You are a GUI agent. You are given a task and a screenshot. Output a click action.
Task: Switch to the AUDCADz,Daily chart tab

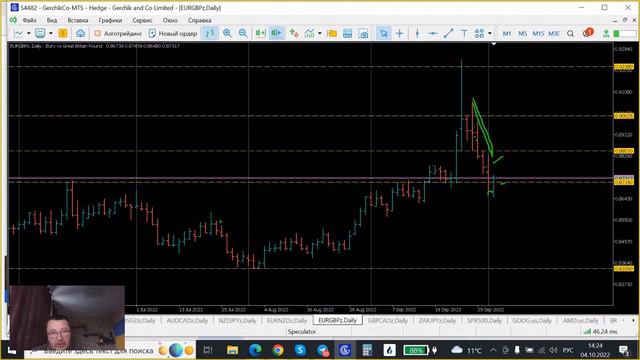coord(187,320)
